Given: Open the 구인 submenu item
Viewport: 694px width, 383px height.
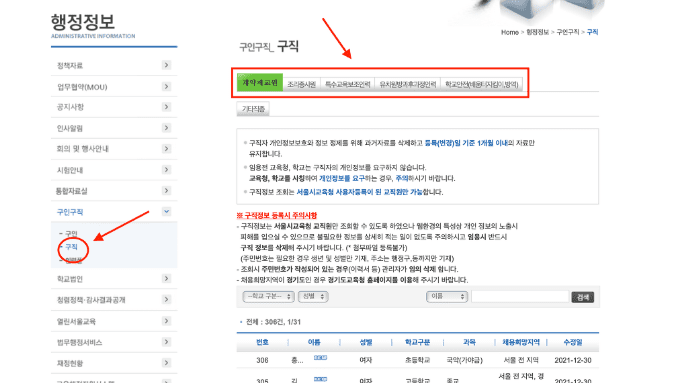Looking at the screenshot, I should [x=71, y=233].
